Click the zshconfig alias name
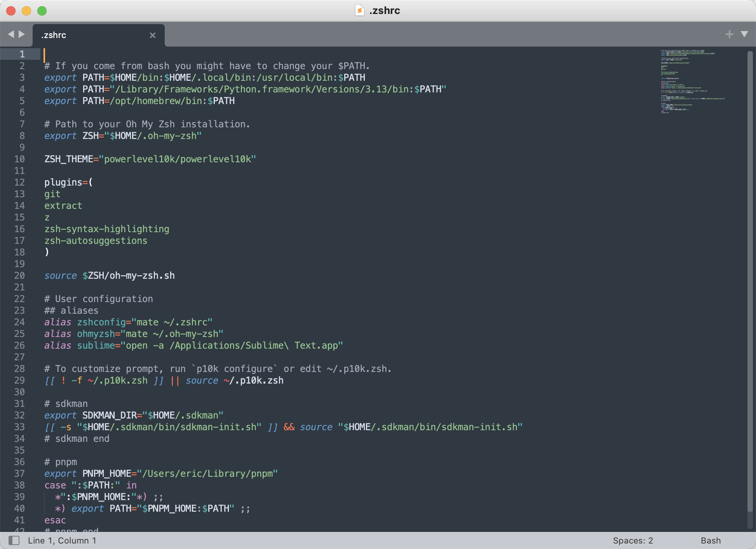The image size is (756, 549). [x=101, y=322]
